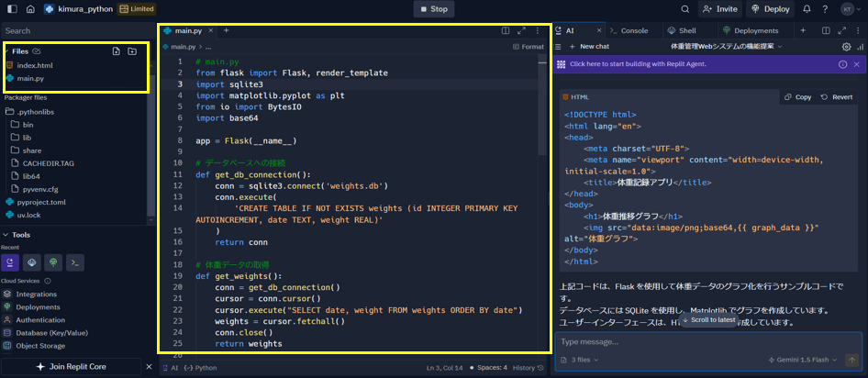Open the 3 files context dropdown
The image size is (868, 378).
coord(580,360)
